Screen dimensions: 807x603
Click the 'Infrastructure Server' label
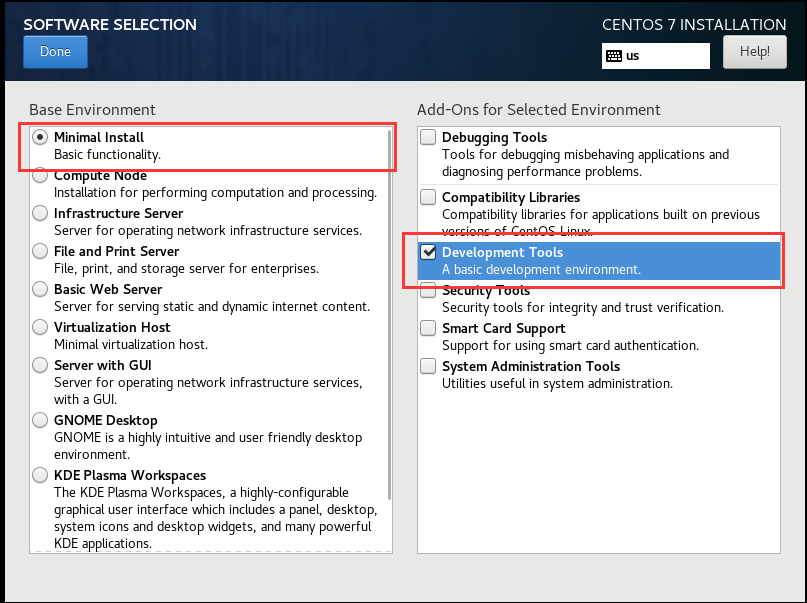[x=118, y=213]
